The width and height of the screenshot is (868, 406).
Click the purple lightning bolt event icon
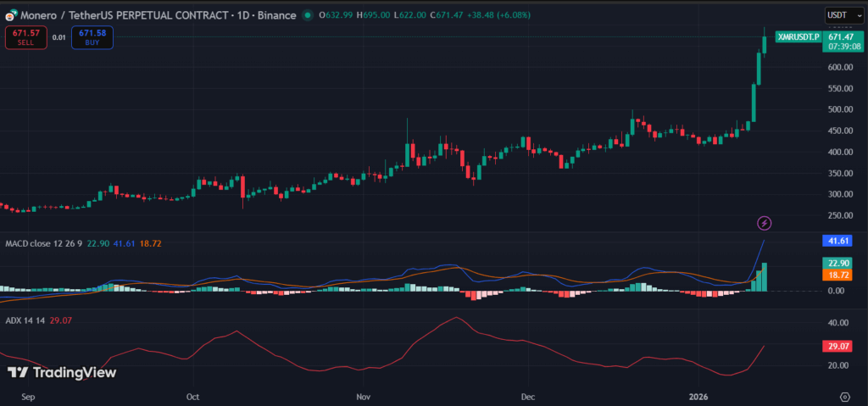[x=765, y=223]
